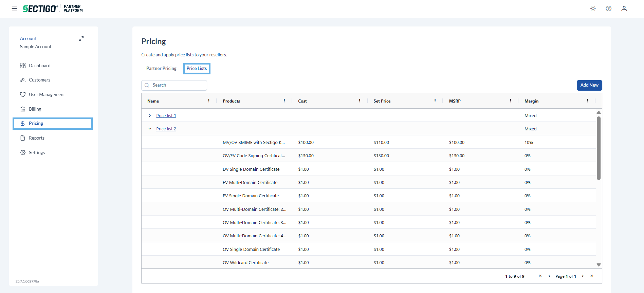Sort by the Margin column header

coord(531,101)
